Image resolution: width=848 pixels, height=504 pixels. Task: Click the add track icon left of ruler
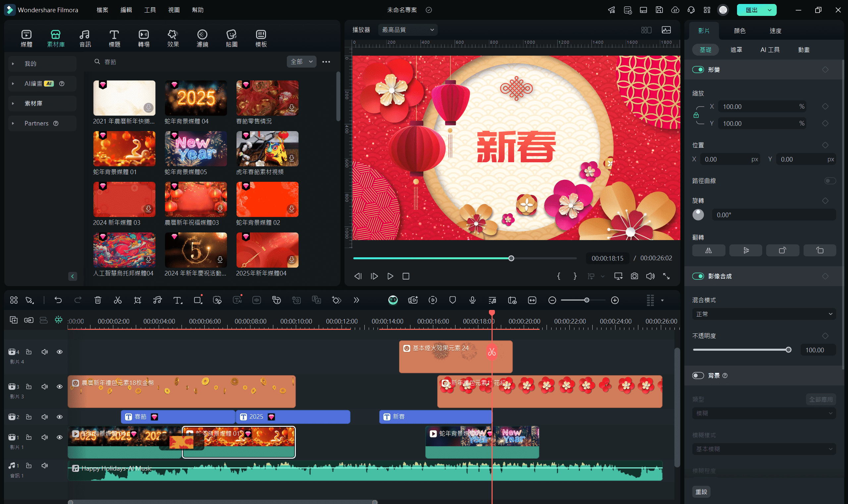14,320
